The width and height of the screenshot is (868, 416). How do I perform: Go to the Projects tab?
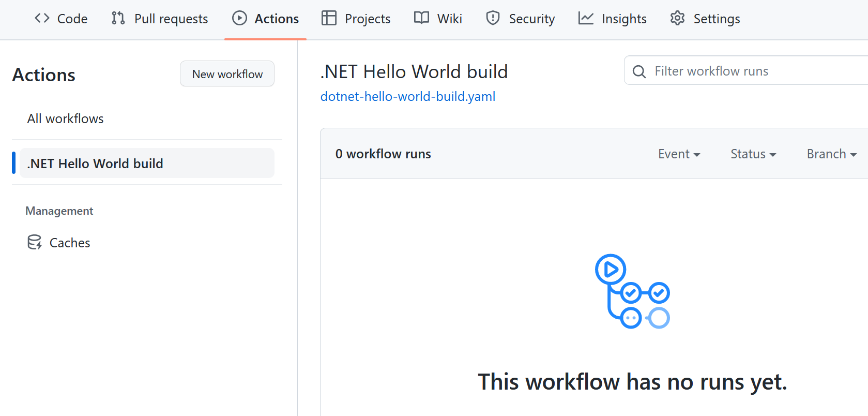click(356, 19)
